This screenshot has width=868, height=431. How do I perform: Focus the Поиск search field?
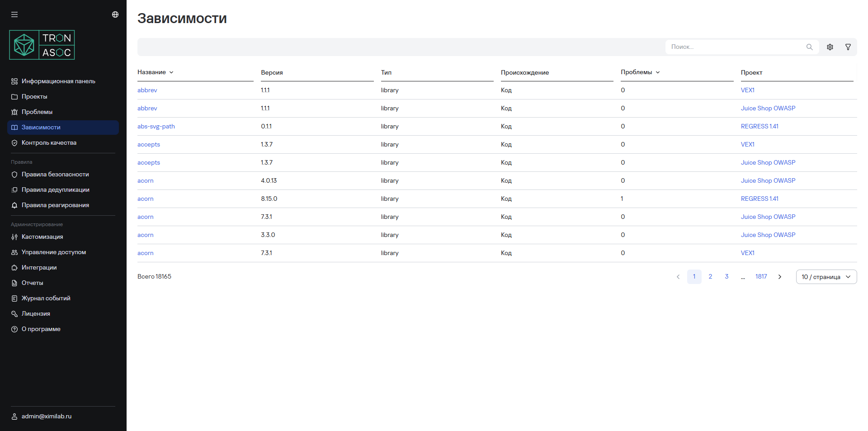735,47
